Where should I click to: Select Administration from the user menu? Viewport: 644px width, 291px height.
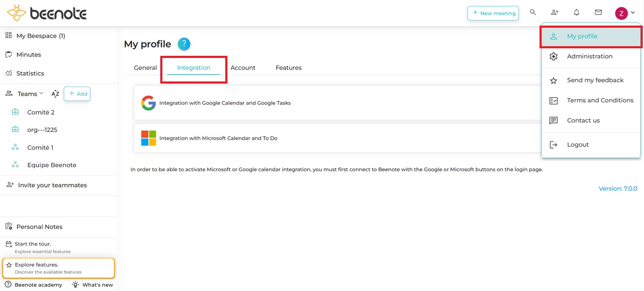tap(589, 56)
